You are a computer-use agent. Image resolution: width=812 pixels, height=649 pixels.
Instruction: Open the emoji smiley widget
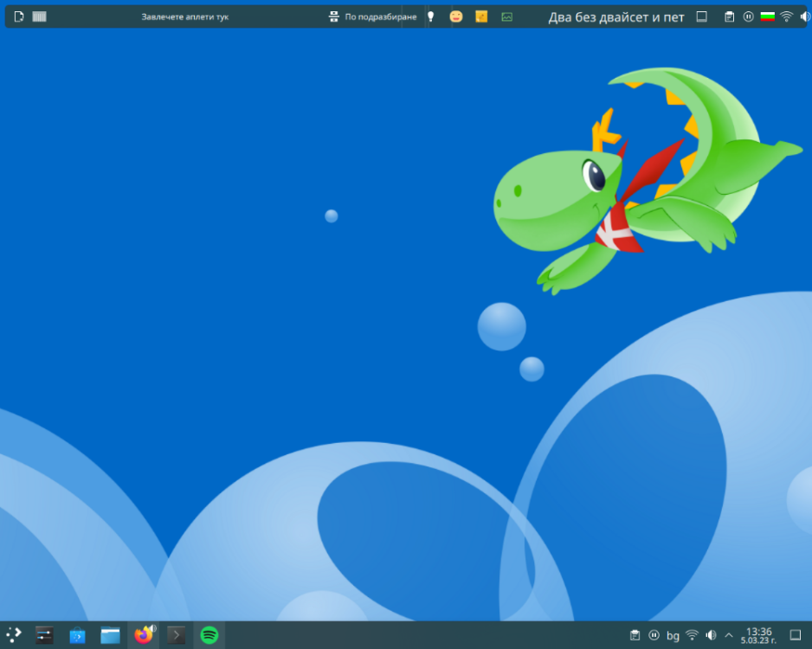pos(455,16)
